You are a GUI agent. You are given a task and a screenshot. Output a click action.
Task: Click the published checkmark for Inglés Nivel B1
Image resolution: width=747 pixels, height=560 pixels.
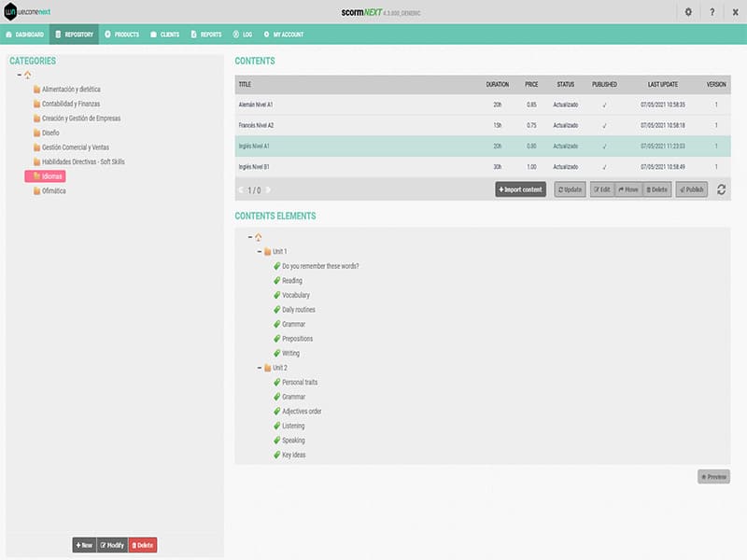point(604,167)
